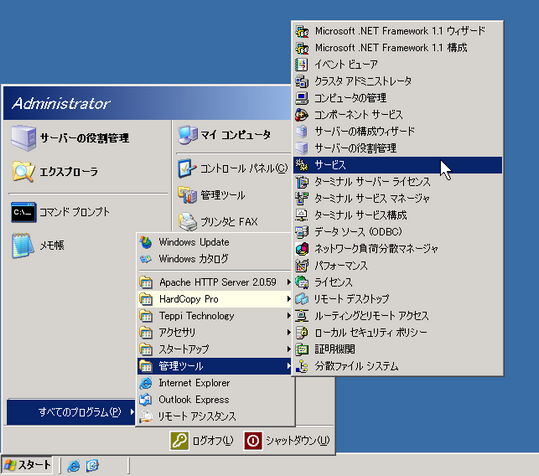Open サーバーの役割管理 pinned at the top of the Start menu

point(88,138)
